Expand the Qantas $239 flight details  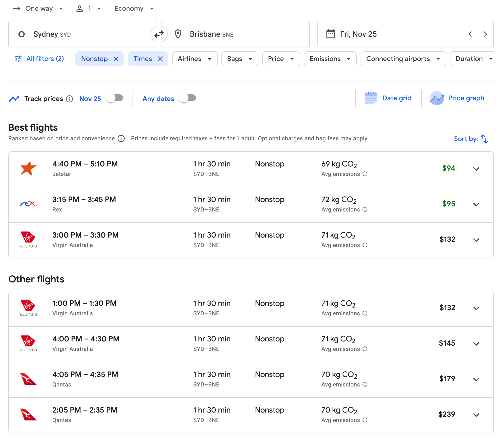476,415
